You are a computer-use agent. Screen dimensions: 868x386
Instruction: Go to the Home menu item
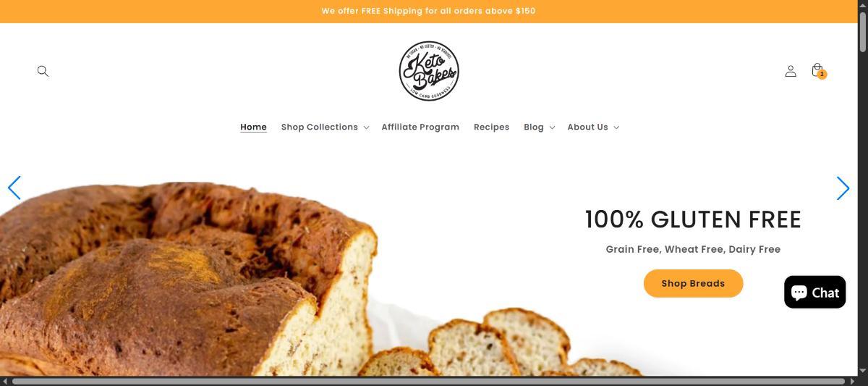click(253, 127)
